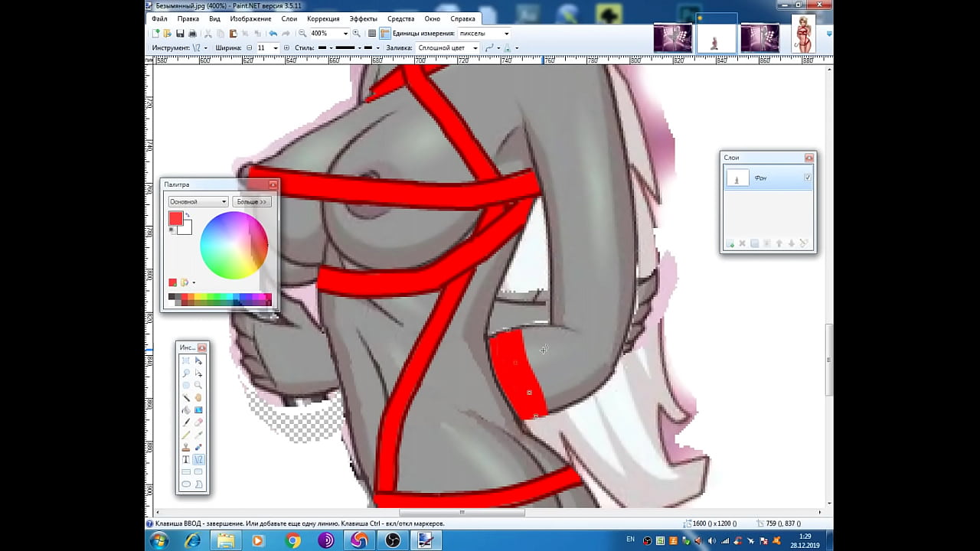Expand the Заливка fill type dropdown
980x551 pixels.
pyautogui.click(x=475, y=47)
